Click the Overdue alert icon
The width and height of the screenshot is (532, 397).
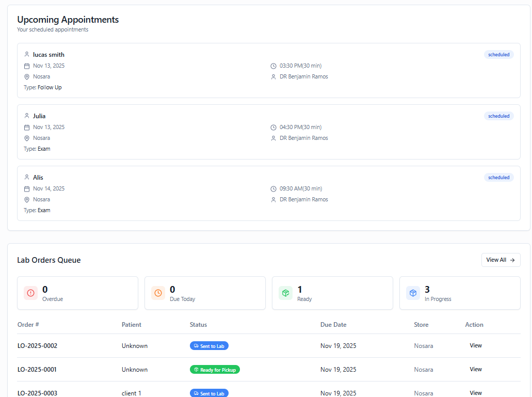pyautogui.click(x=30, y=293)
